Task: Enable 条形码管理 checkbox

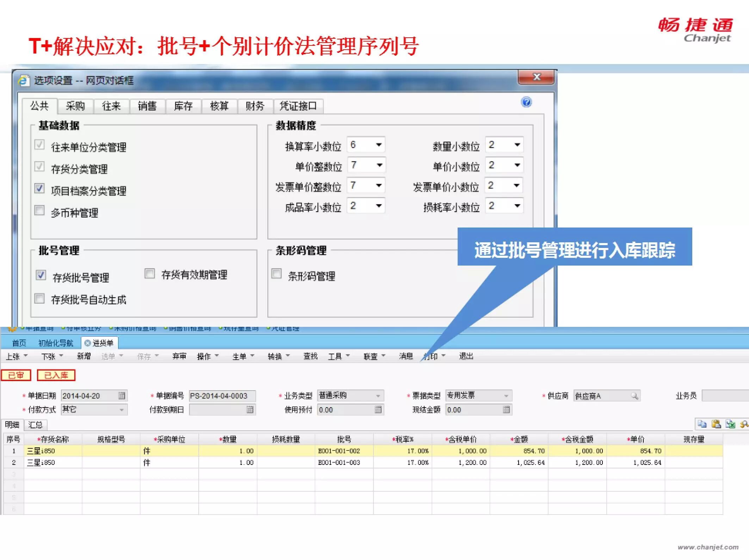Action: 277,273
